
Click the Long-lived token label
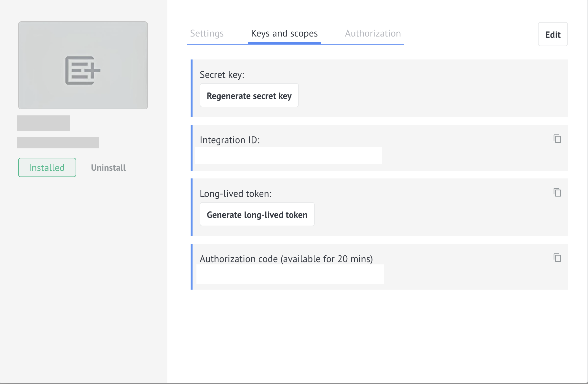pos(236,194)
